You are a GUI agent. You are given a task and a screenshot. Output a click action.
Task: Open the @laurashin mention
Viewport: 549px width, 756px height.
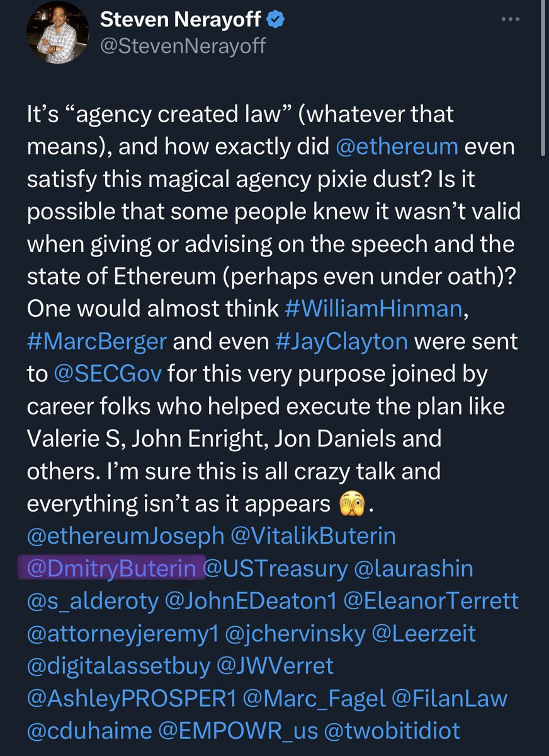pyautogui.click(x=414, y=569)
